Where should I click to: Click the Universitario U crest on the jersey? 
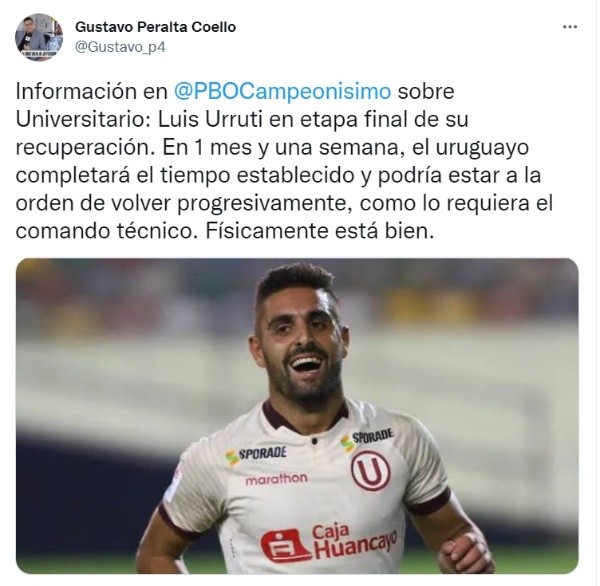pos(370,470)
